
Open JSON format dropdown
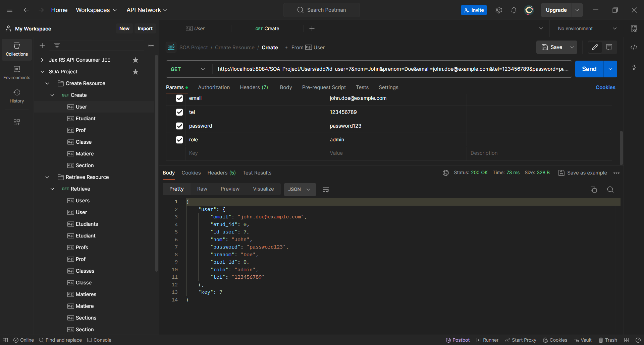(300, 190)
